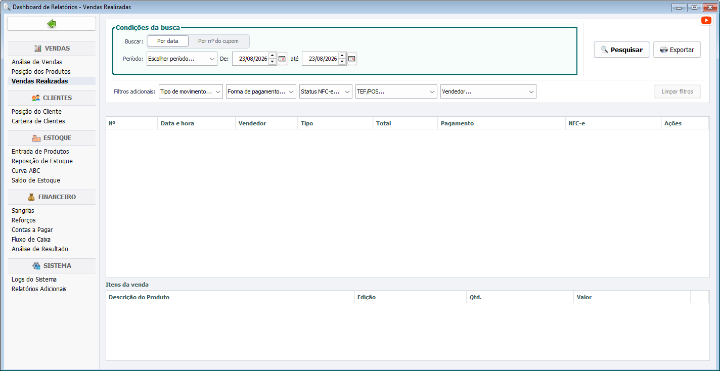This screenshot has height=371, width=720.
Task: Open 'Carteira de Clientes' report
Action: click(x=38, y=121)
